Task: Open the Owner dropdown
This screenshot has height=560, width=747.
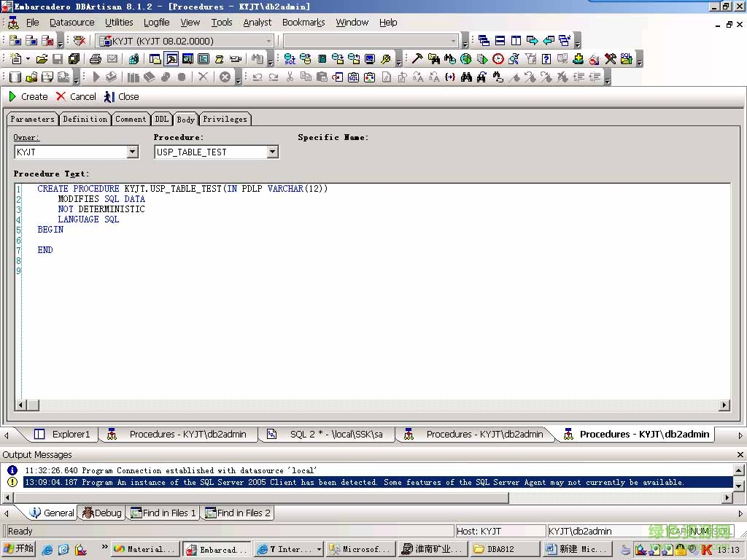Action: point(132,152)
